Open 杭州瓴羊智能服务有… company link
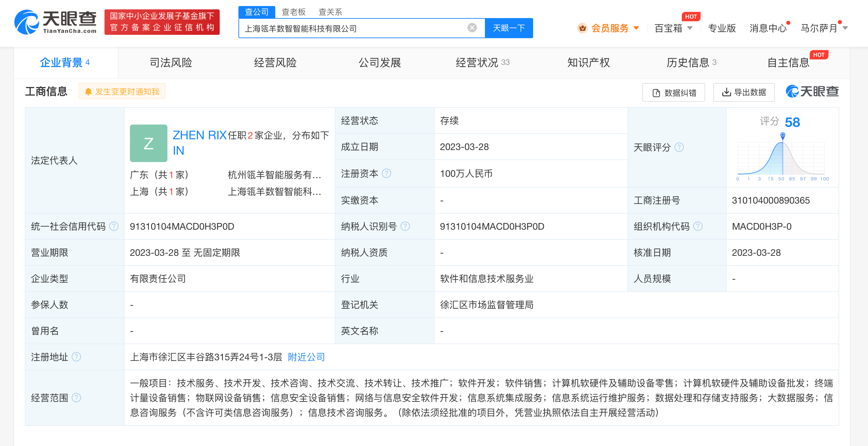The width and height of the screenshot is (868, 446). (275, 175)
